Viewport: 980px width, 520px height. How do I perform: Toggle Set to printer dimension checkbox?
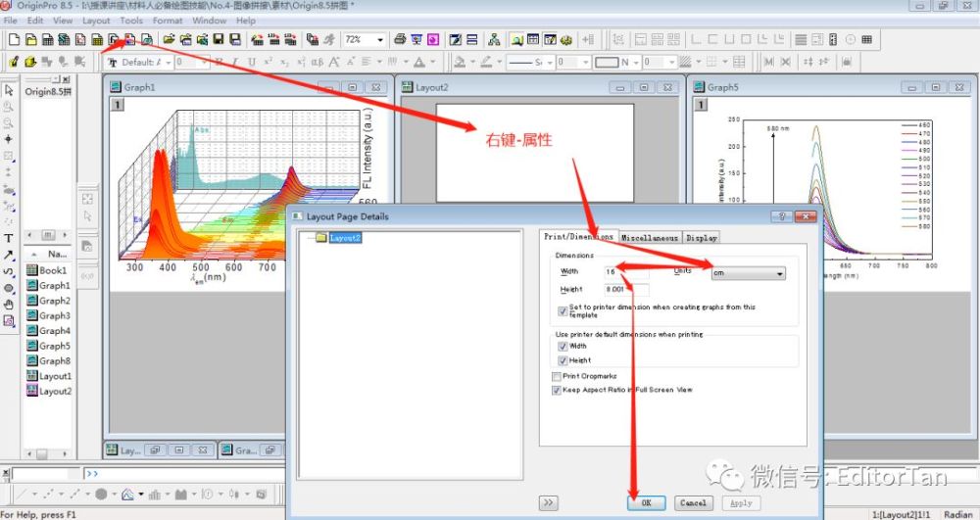click(x=563, y=310)
